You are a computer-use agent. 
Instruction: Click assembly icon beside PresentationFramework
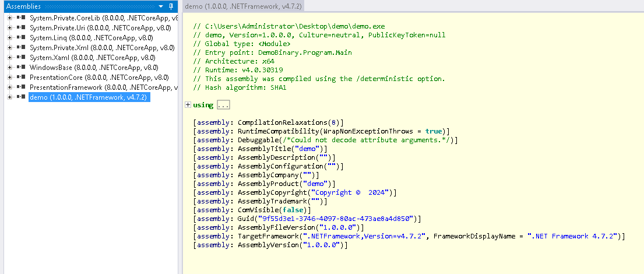[x=22, y=87]
